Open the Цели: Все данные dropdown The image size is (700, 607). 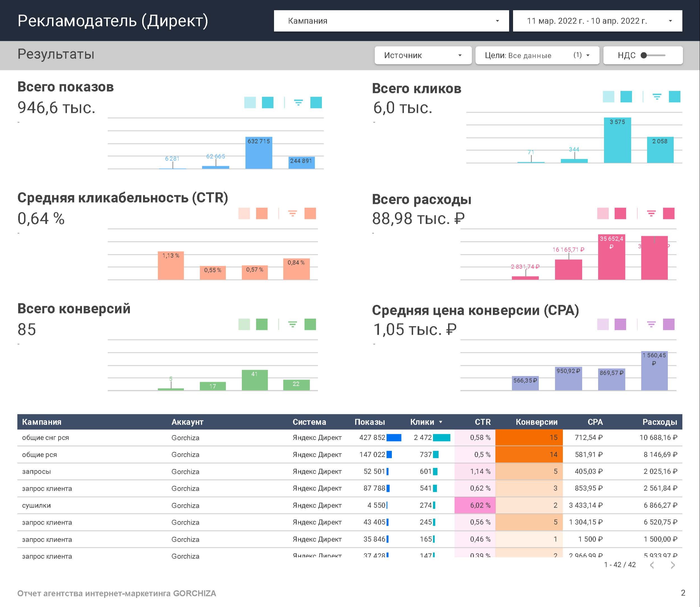537,55
